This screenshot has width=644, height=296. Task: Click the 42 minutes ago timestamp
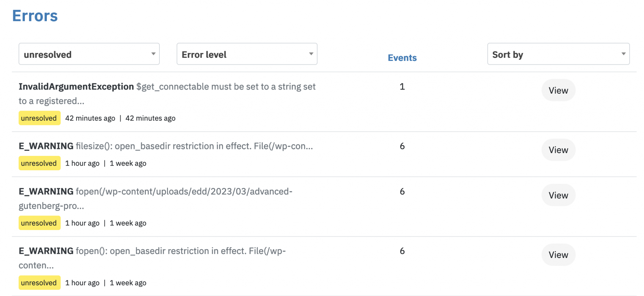coord(90,118)
